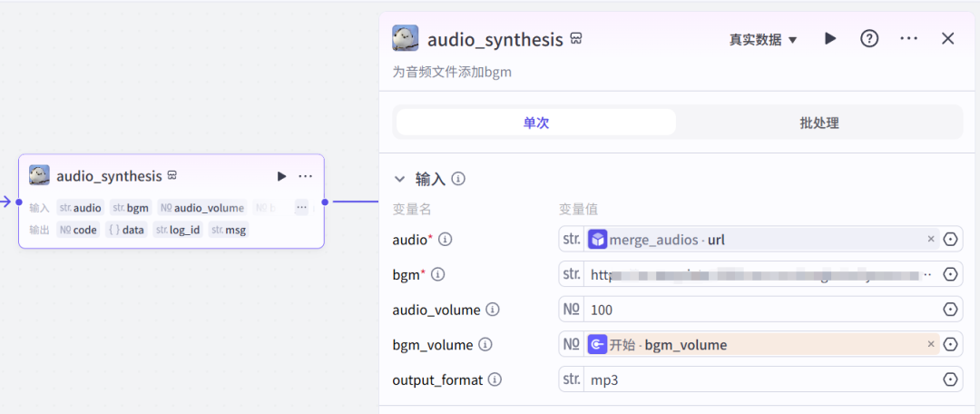Clear the 开始 bgm_volume reference value
This screenshot has height=414, width=980.
[x=931, y=345]
